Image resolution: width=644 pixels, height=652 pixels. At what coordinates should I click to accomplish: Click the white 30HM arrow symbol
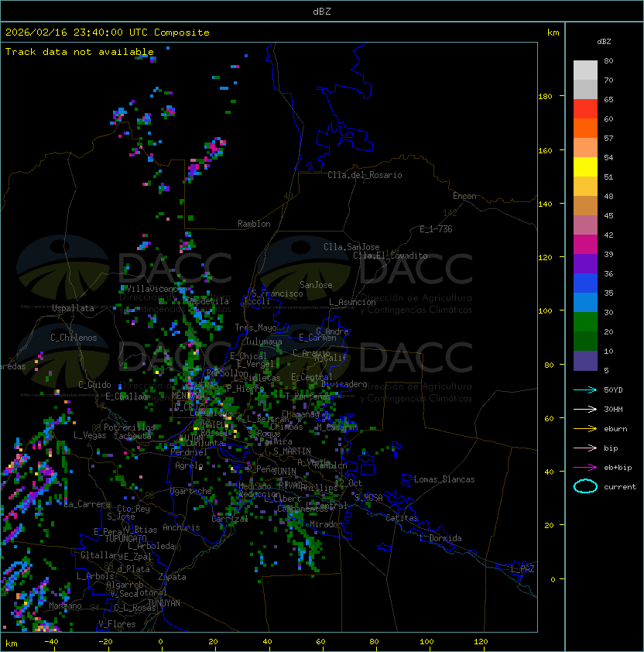(x=585, y=410)
